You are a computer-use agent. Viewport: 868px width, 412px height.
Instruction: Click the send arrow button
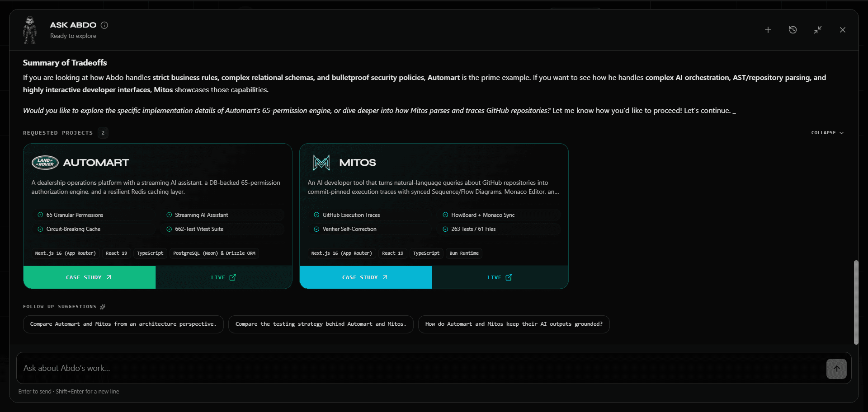[836, 369]
